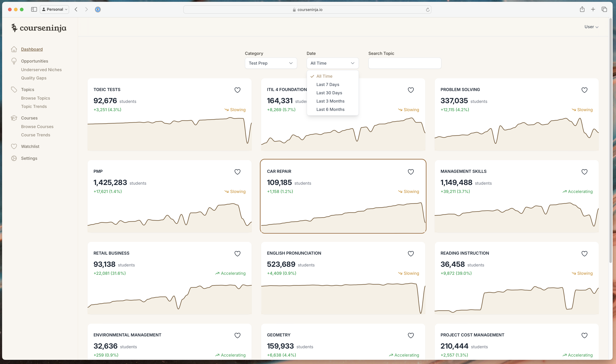Favorite the Geometry topic
This screenshot has height=364, width=616.
click(x=411, y=335)
